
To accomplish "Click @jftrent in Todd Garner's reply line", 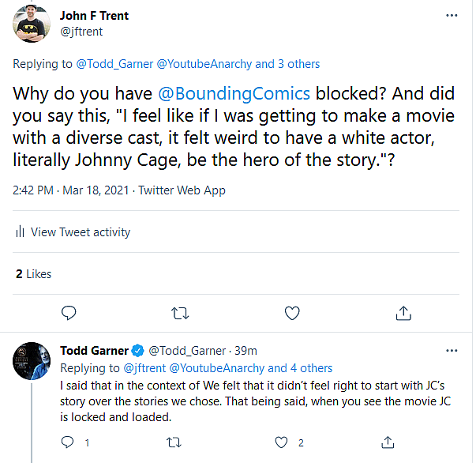I will tap(143, 368).
